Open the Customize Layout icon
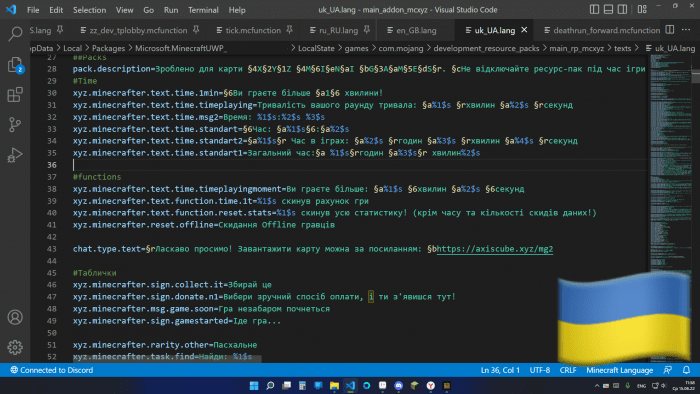 642,9
